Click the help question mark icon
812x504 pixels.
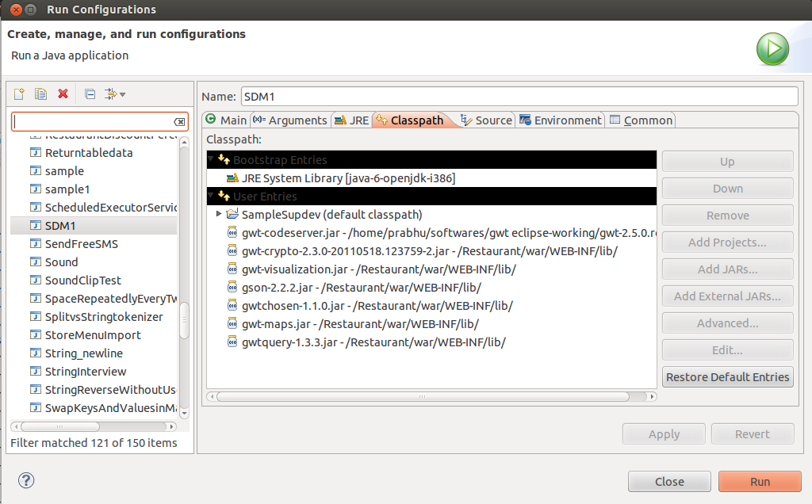coord(26,480)
